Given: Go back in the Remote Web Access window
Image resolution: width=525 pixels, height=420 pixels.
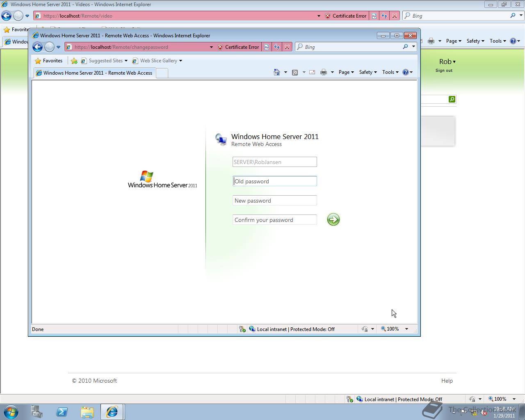Looking at the screenshot, I should click(x=37, y=47).
